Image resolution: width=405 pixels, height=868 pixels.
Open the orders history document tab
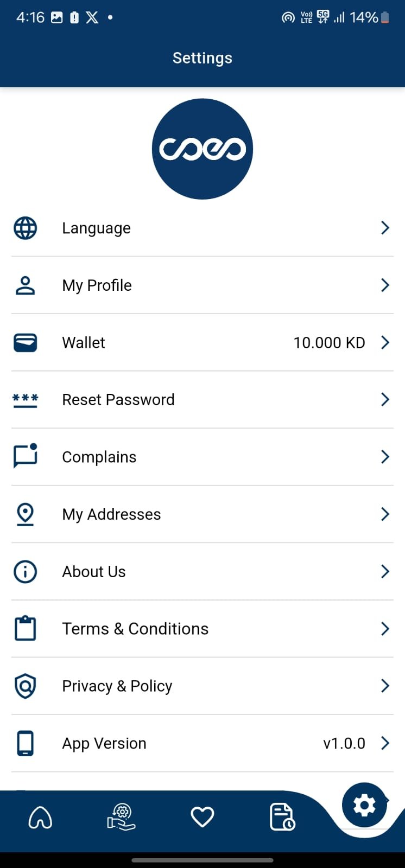tap(282, 817)
